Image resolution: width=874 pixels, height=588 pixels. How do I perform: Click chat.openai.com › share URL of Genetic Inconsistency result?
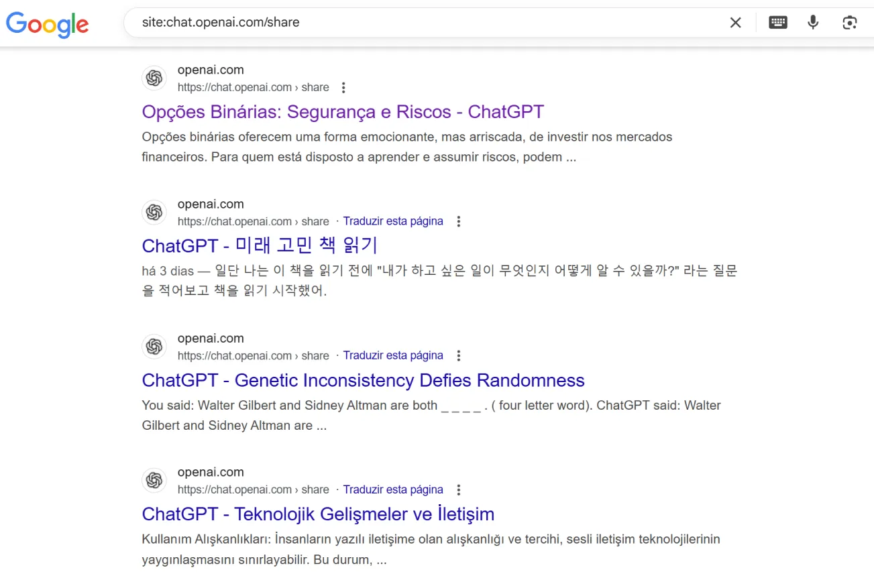click(254, 355)
